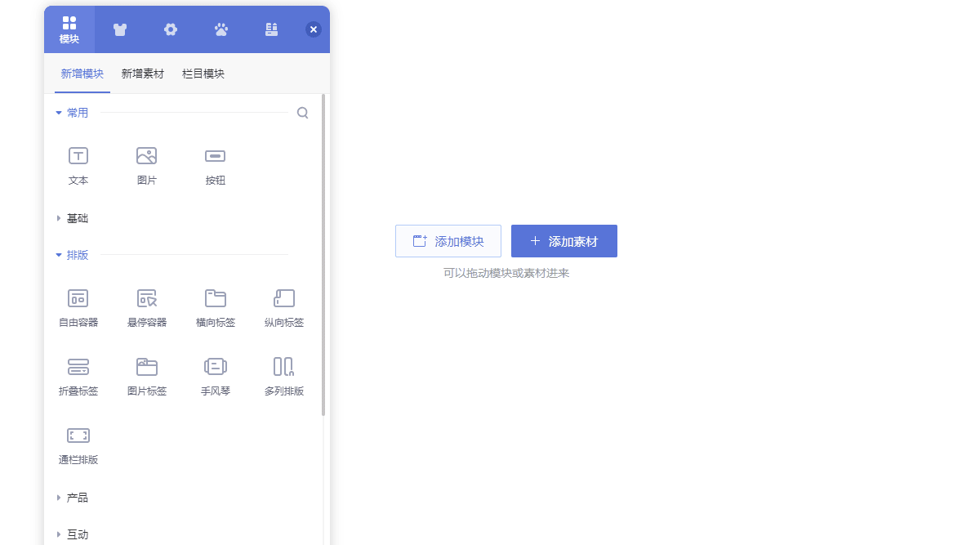Select the 按钮 button module
Image resolution: width=980 pixels, height=545 pixels.
[216, 166]
